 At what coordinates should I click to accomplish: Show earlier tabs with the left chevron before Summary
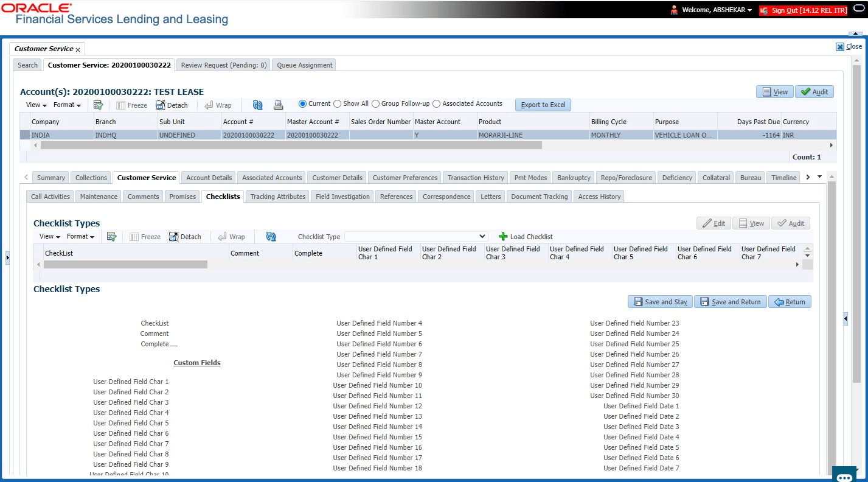tap(26, 178)
